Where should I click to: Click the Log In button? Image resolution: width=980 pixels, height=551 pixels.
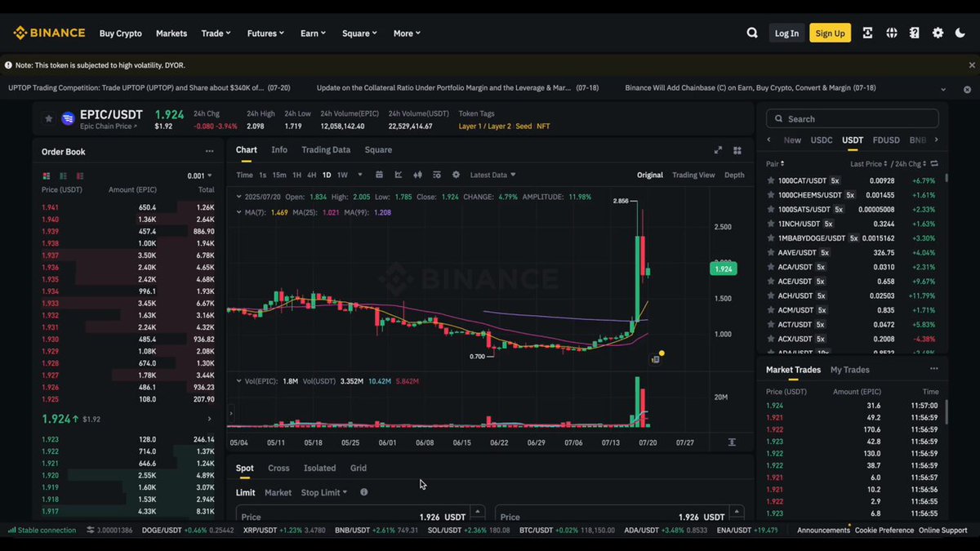[x=786, y=33]
